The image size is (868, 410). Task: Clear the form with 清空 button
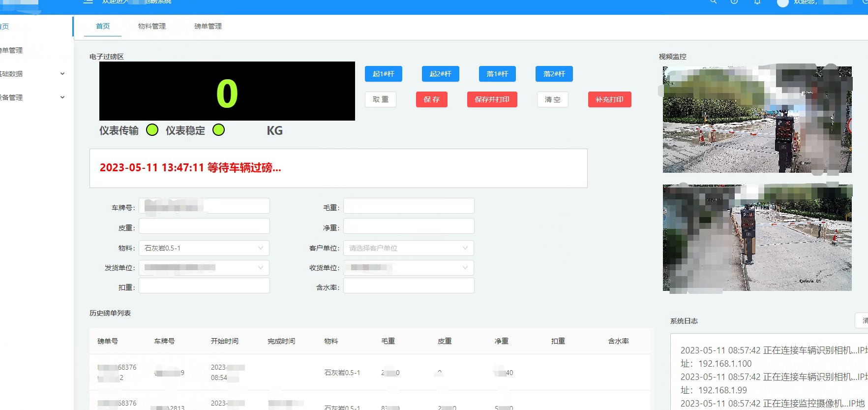[x=553, y=99]
